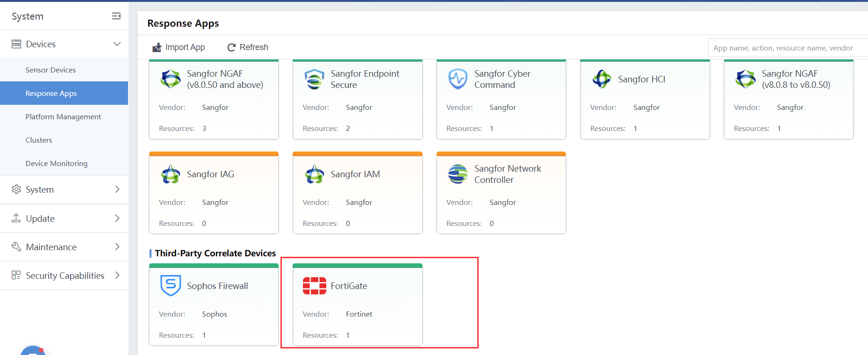Image resolution: width=868 pixels, height=355 pixels.
Task: Click Resources count 2 on Endpoint Secure
Action: coord(348,128)
